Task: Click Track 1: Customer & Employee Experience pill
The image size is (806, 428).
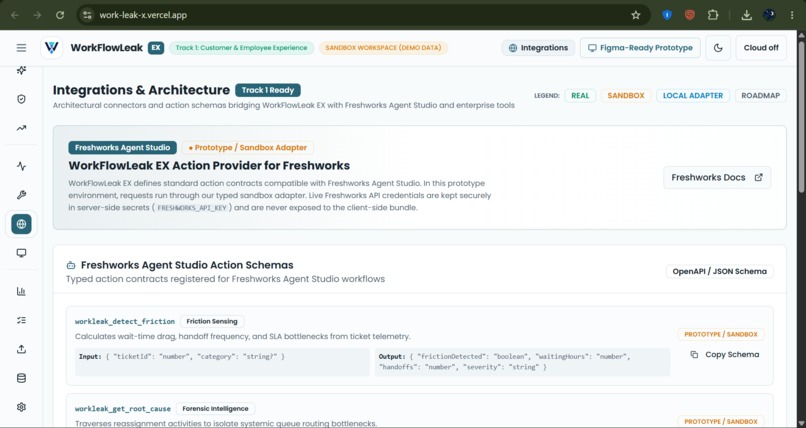Action: point(242,48)
